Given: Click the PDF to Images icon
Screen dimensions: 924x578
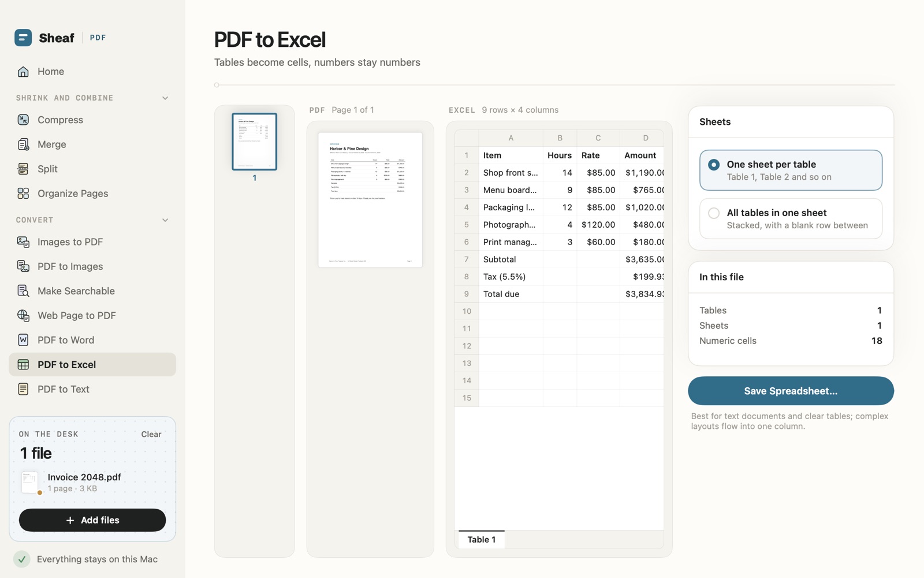Looking at the screenshot, I should click(23, 266).
